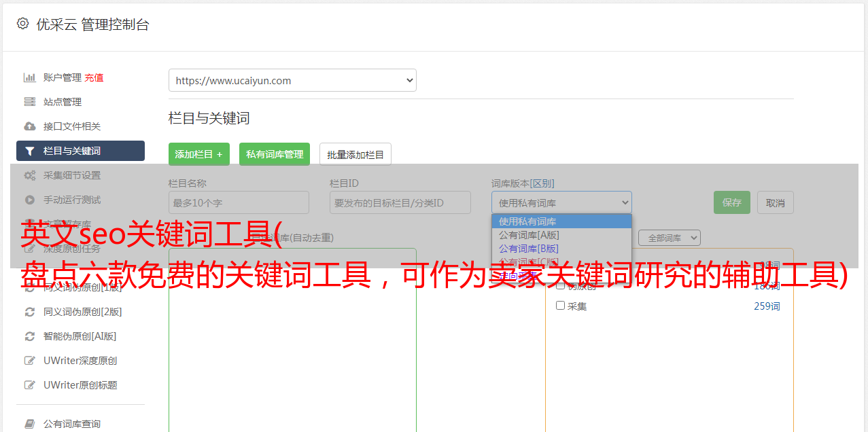Click the refresh icon for 智能伪原创[AI版]
This screenshot has height=432, width=868.
tap(30, 336)
